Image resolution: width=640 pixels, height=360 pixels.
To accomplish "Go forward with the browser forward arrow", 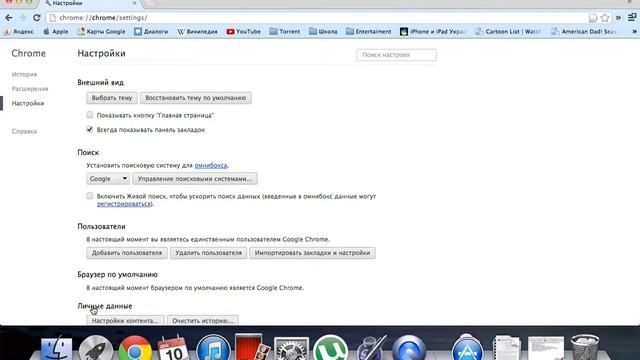I will tap(22, 18).
